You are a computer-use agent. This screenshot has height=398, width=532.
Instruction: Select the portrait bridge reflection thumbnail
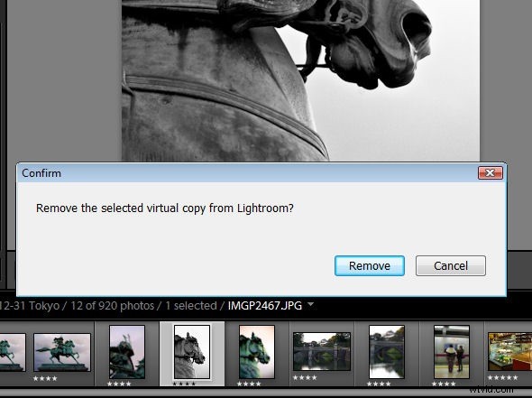[x=387, y=351]
